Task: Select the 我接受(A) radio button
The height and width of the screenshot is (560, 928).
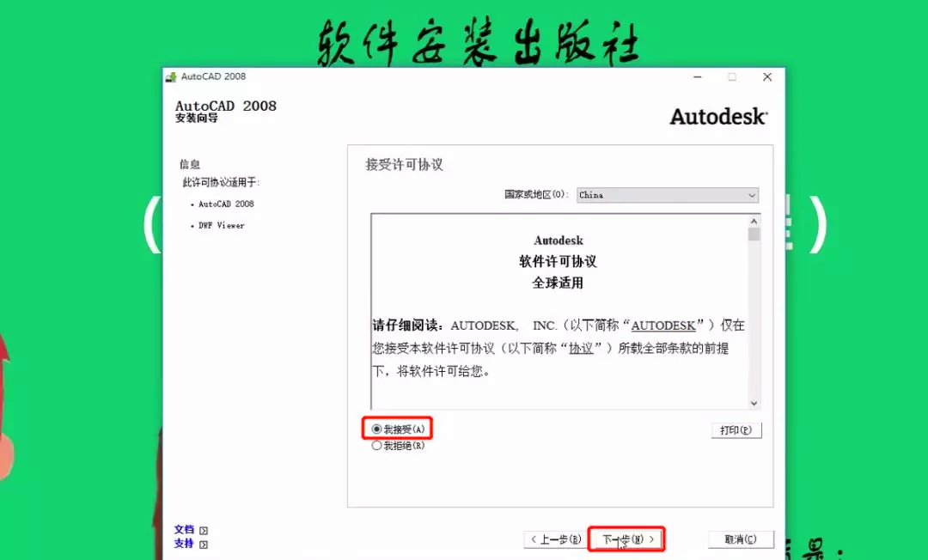Action: coord(376,429)
